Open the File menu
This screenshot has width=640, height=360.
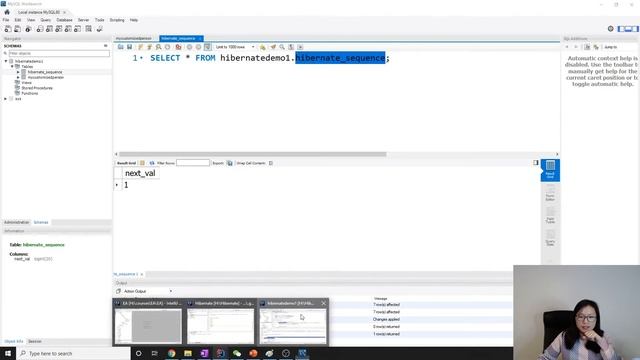tap(6, 20)
